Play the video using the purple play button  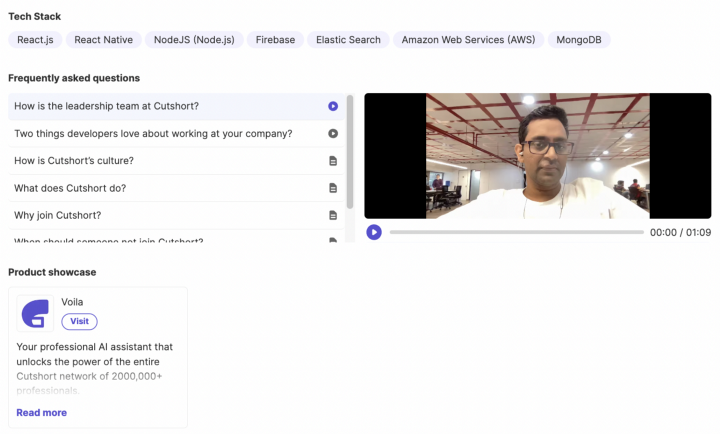coord(374,232)
